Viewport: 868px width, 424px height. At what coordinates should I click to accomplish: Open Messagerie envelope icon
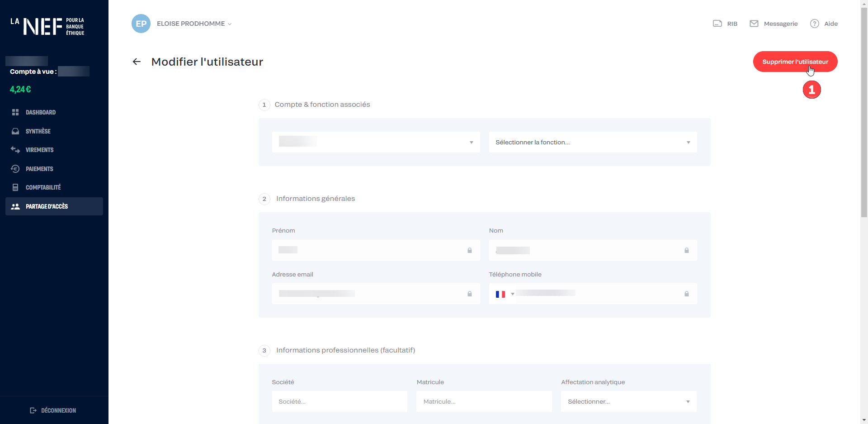point(754,24)
